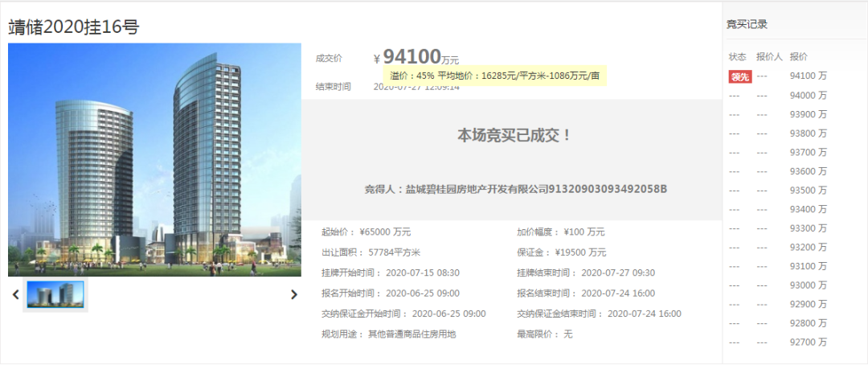
Task: Select the 92700 万 bid record row
Action: [778, 342]
